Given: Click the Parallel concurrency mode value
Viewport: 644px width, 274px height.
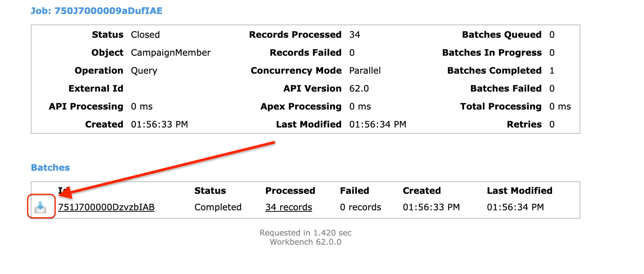Looking at the screenshot, I should (365, 71).
